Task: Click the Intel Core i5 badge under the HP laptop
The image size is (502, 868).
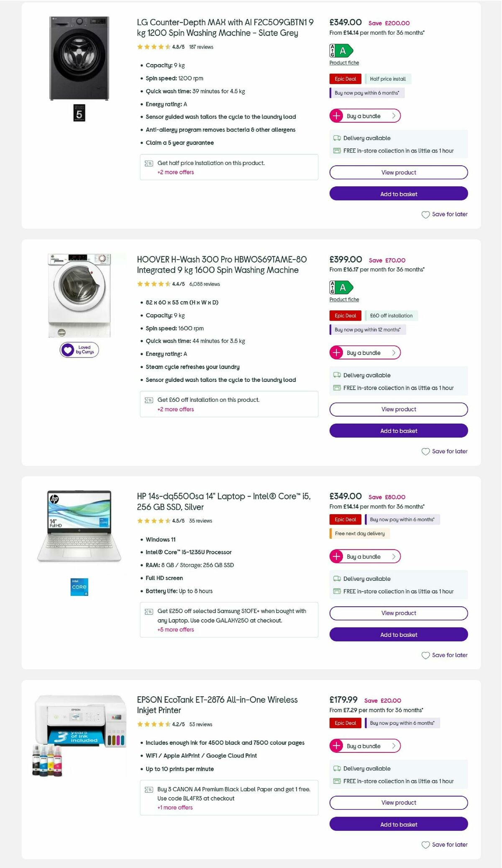Action: coord(79,586)
